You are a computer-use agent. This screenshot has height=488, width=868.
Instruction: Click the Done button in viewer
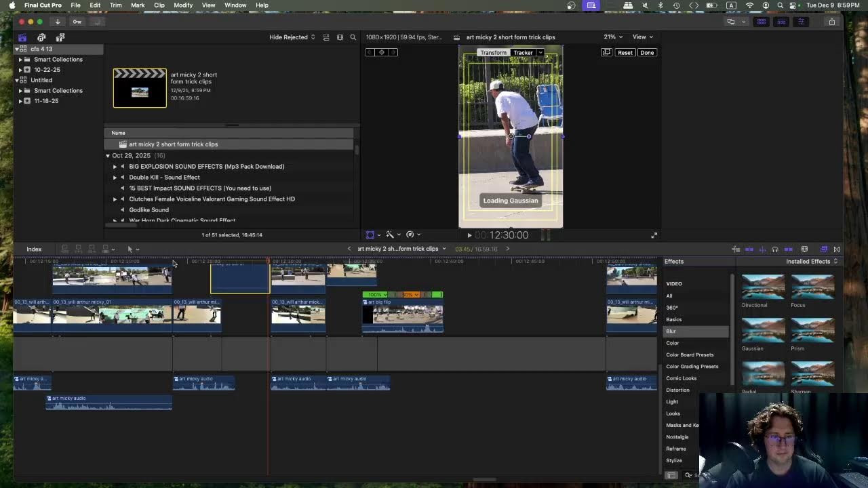[647, 53]
